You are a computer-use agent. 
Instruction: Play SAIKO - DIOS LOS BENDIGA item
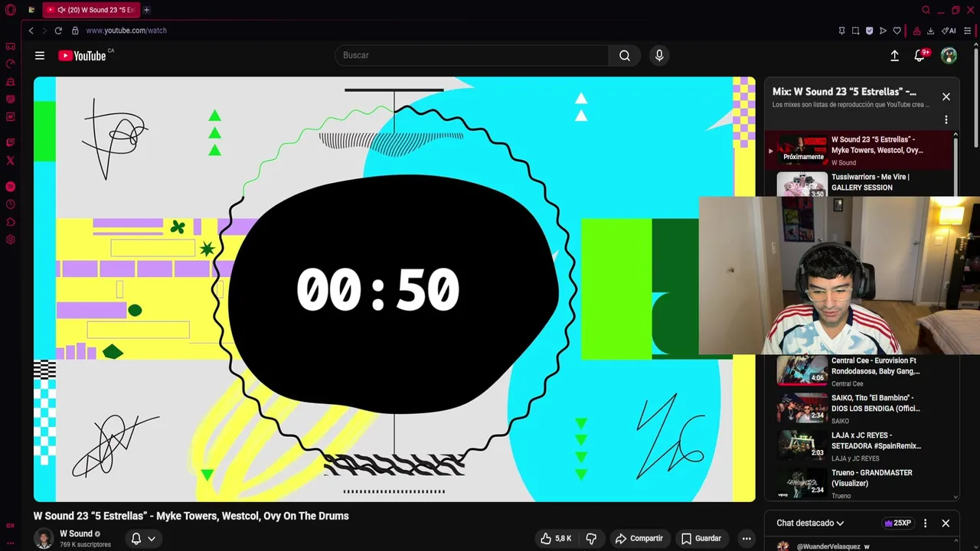point(859,409)
